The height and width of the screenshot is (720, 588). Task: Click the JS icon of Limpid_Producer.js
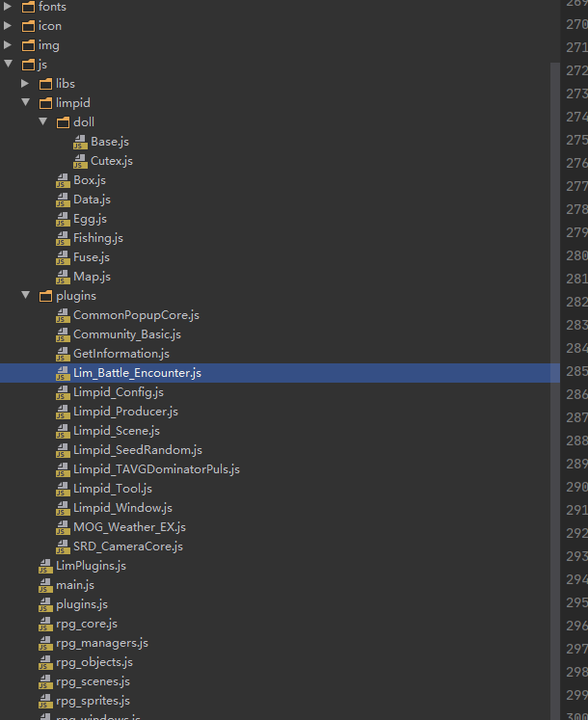pos(63,412)
